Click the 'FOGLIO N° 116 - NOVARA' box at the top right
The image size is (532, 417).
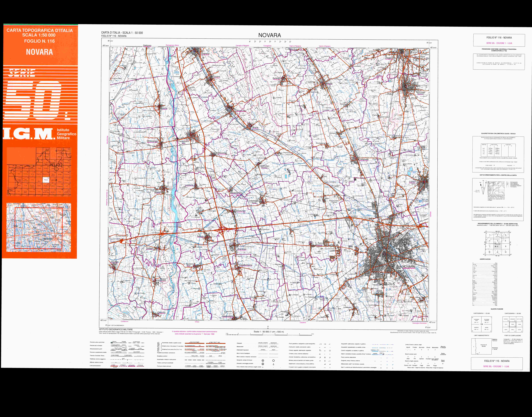(x=499, y=40)
